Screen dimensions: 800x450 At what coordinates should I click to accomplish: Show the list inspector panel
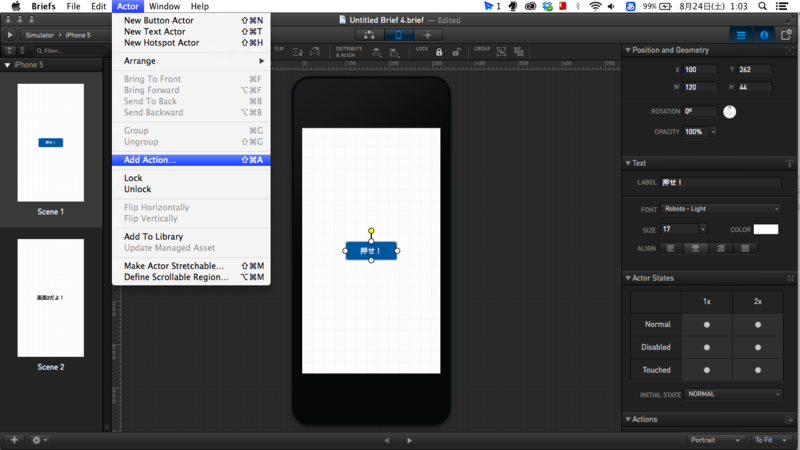pyautogui.click(x=741, y=35)
